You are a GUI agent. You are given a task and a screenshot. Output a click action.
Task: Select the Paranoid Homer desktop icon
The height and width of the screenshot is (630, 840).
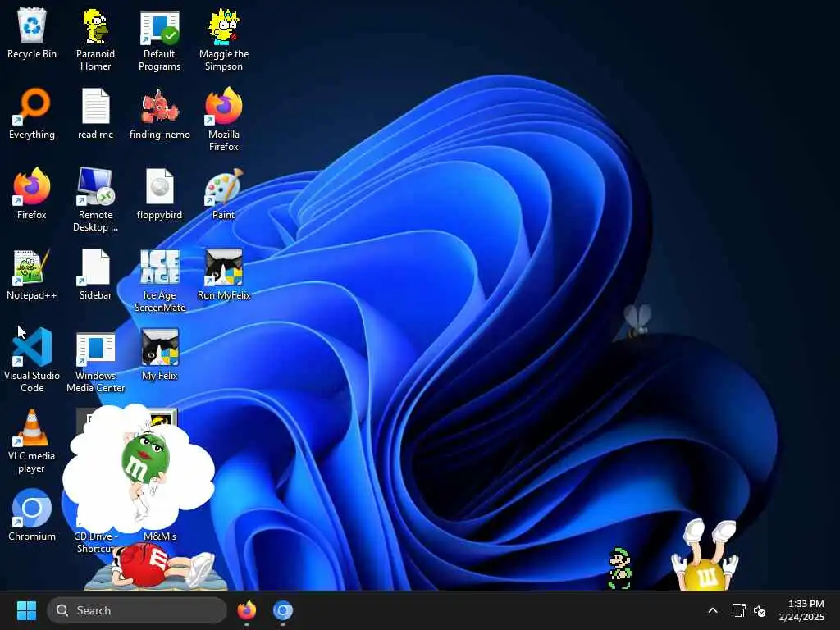pyautogui.click(x=95, y=39)
